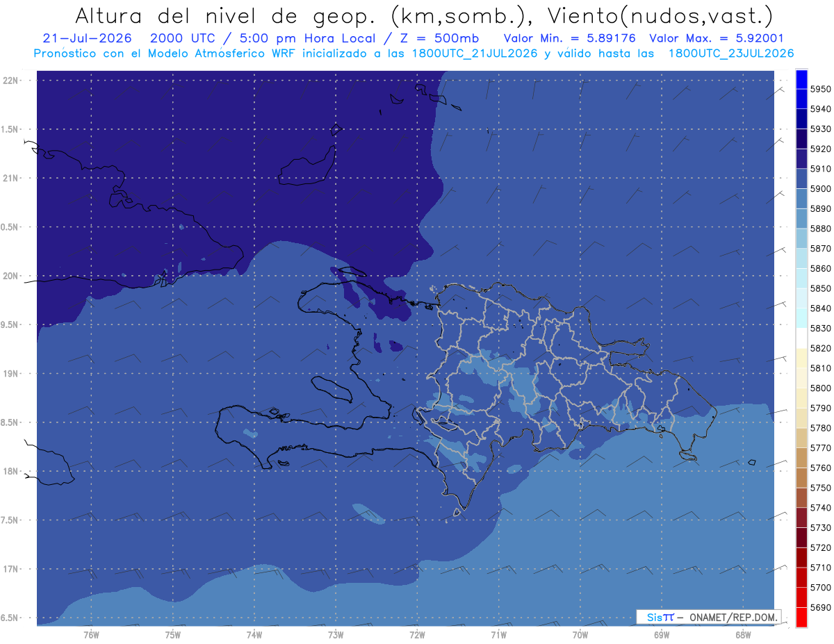
Task: Click the colorbar swatch between 5890 and 5900
Action: [x=801, y=199]
